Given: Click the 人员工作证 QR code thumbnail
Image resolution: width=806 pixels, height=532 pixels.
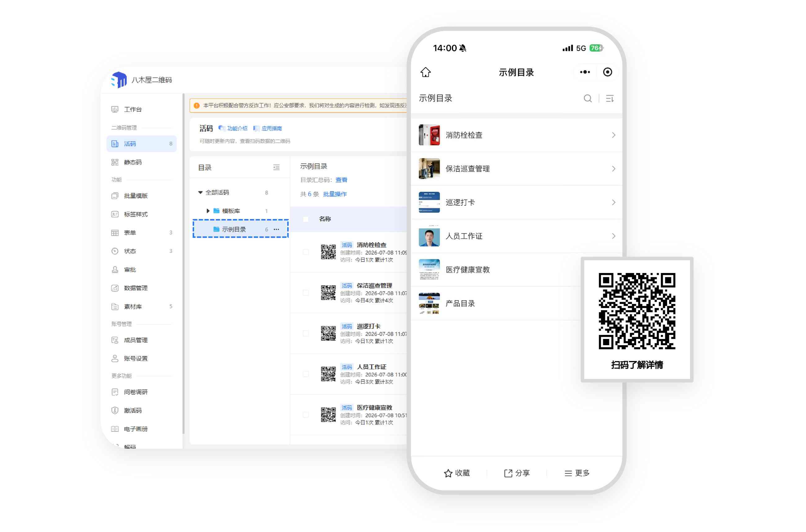Looking at the screenshot, I should tap(328, 374).
